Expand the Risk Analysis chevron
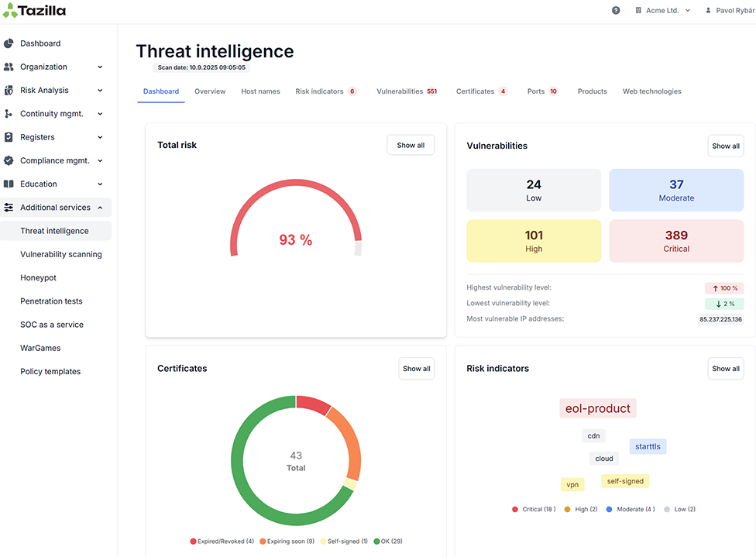This screenshot has height=557, width=756. click(x=100, y=90)
